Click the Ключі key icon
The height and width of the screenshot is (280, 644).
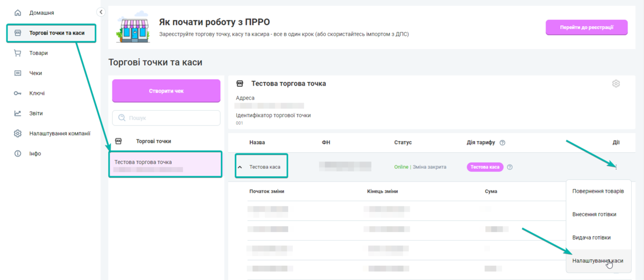(18, 93)
